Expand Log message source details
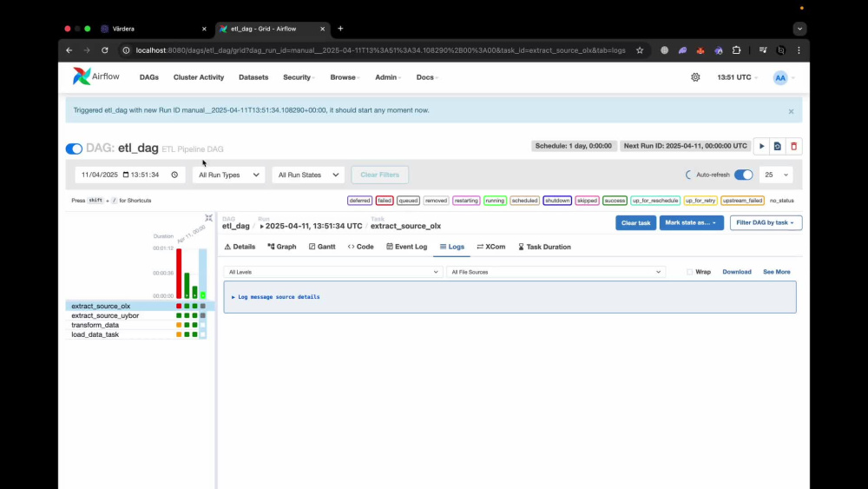The image size is (868, 489). (x=276, y=297)
